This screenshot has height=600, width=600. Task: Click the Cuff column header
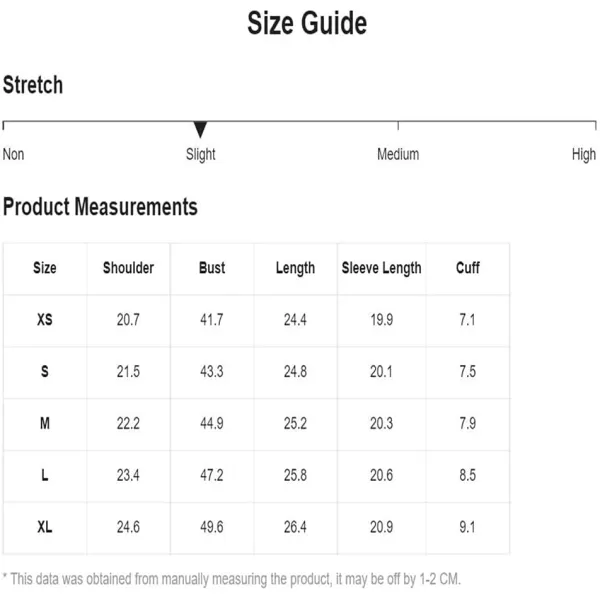(468, 268)
